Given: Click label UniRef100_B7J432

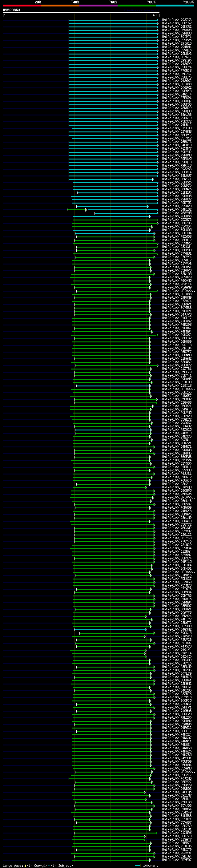Looking at the screenshot, I should click(x=177, y=426).
